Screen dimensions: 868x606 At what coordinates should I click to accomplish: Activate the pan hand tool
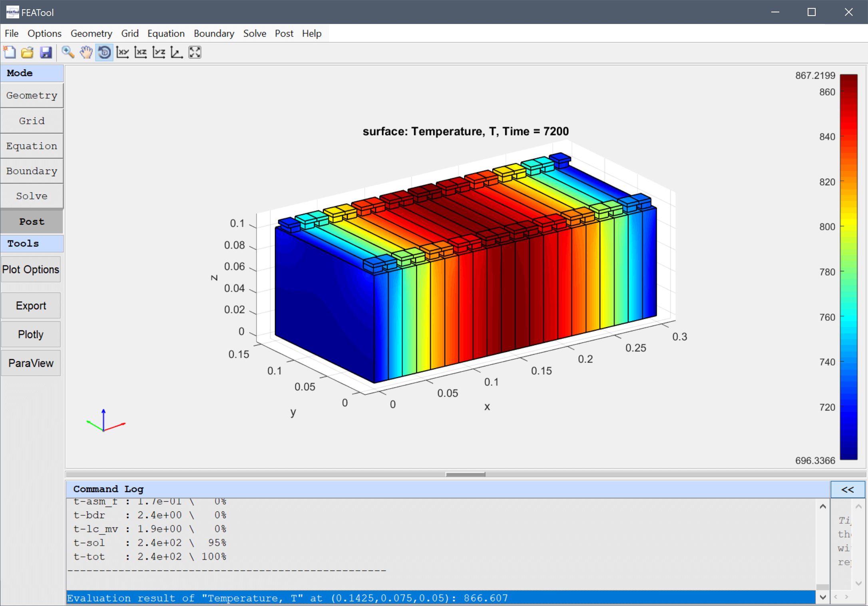pos(86,52)
